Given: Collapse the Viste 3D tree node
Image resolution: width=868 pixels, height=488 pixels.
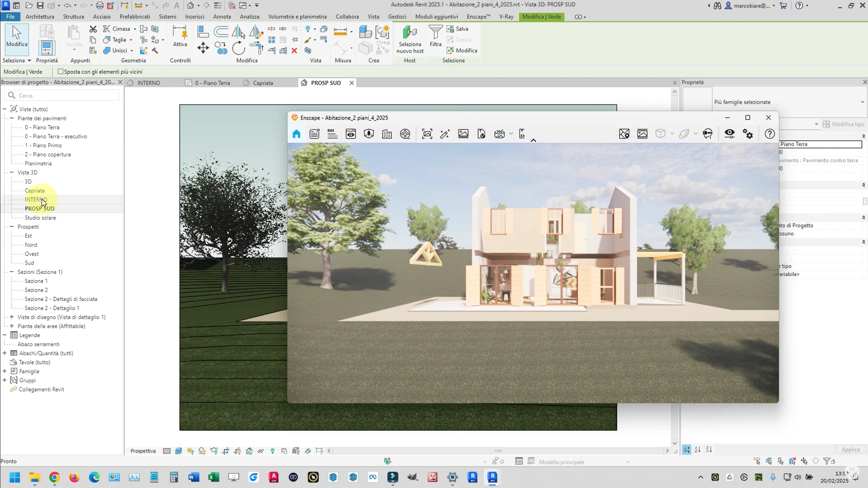Looking at the screenshot, I should (x=12, y=172).
